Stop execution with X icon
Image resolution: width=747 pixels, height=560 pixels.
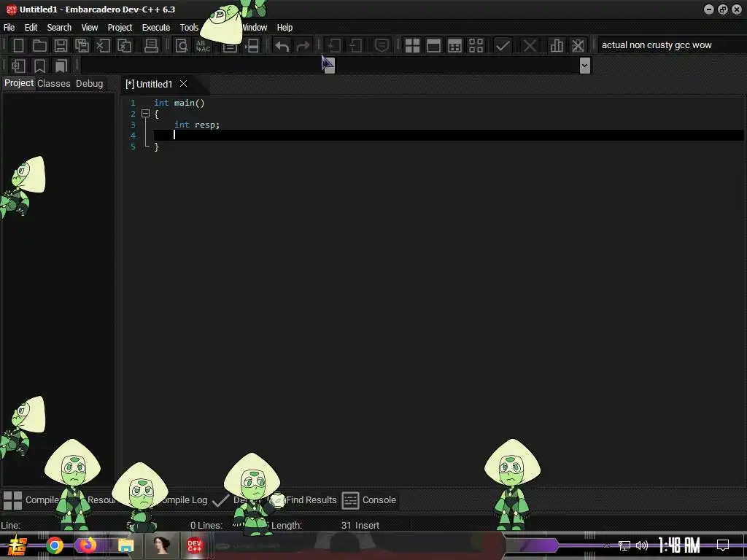point(530,46)
